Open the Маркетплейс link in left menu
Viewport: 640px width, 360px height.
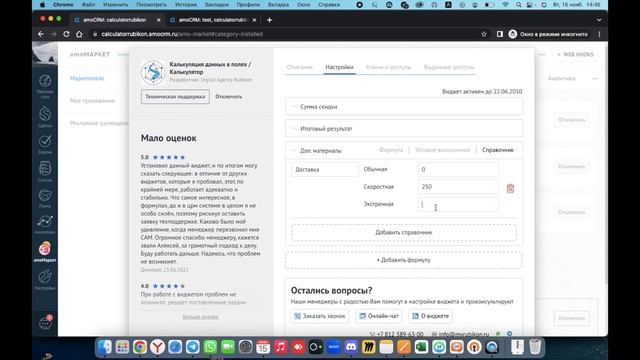click(x=87, y=78)
